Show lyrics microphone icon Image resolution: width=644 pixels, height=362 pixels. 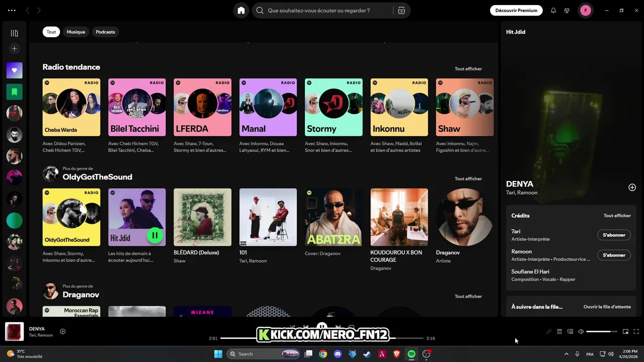(x=549, y=331)
